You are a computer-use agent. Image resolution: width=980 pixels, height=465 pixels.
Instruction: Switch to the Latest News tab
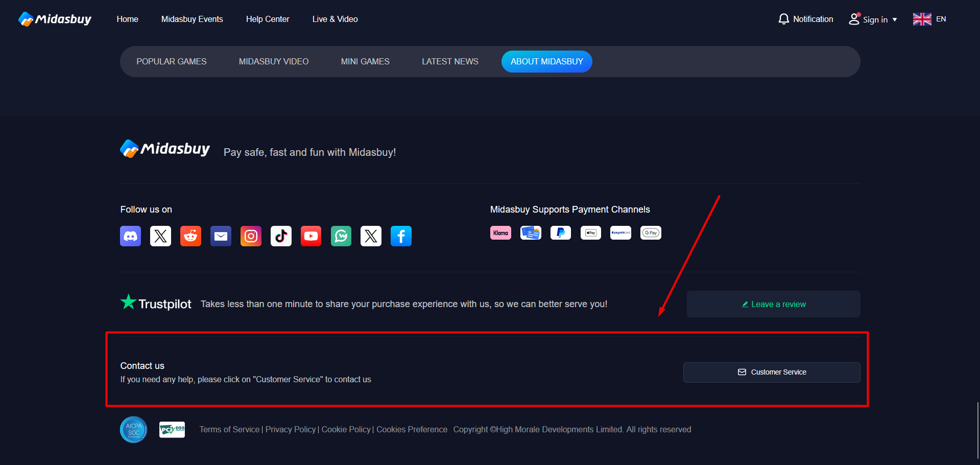450,61
